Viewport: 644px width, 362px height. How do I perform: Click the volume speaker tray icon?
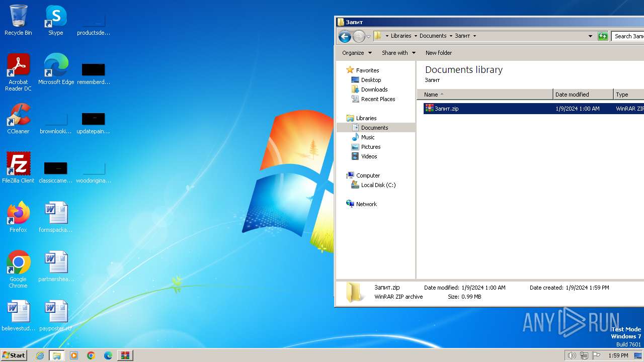pyautogui.click(x=572, y=355)
